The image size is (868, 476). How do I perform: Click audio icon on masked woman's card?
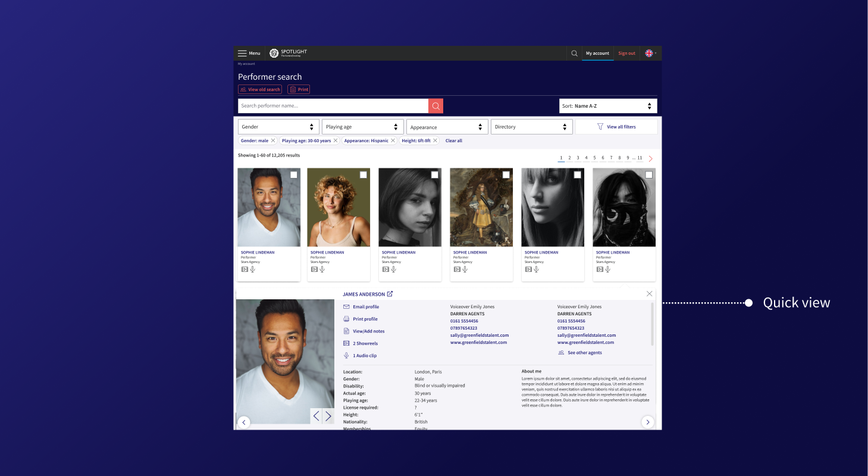pyautogui.click(x=608, y=269)
